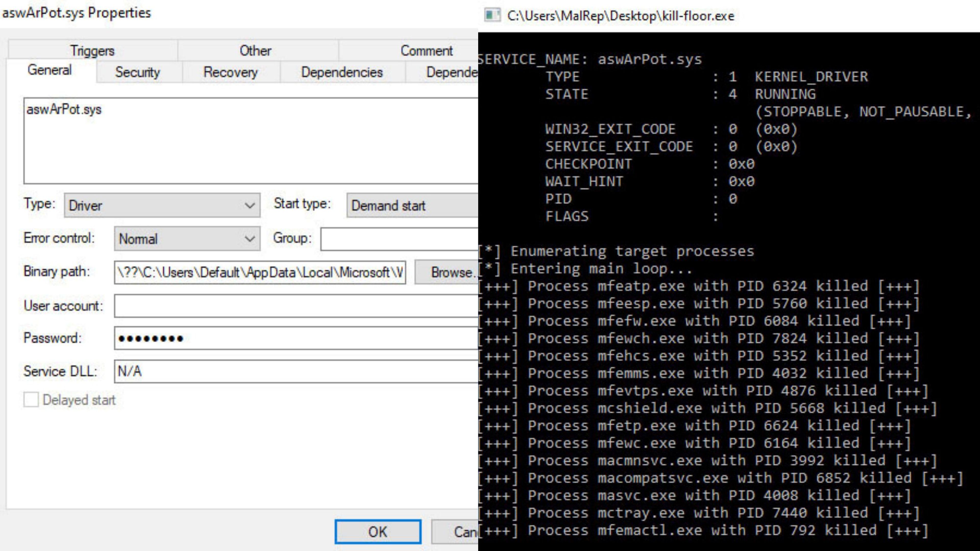Focus the User account text field

coord(296,306)
